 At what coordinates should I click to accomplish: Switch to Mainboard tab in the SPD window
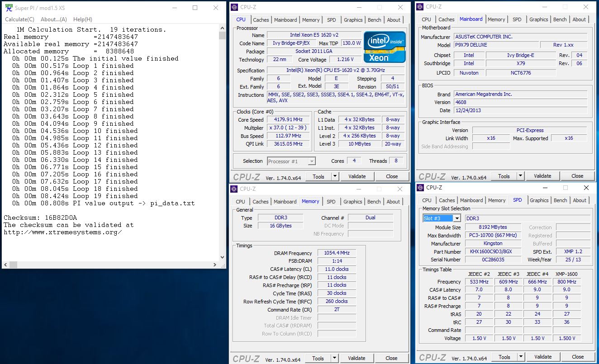pos(471,200)
